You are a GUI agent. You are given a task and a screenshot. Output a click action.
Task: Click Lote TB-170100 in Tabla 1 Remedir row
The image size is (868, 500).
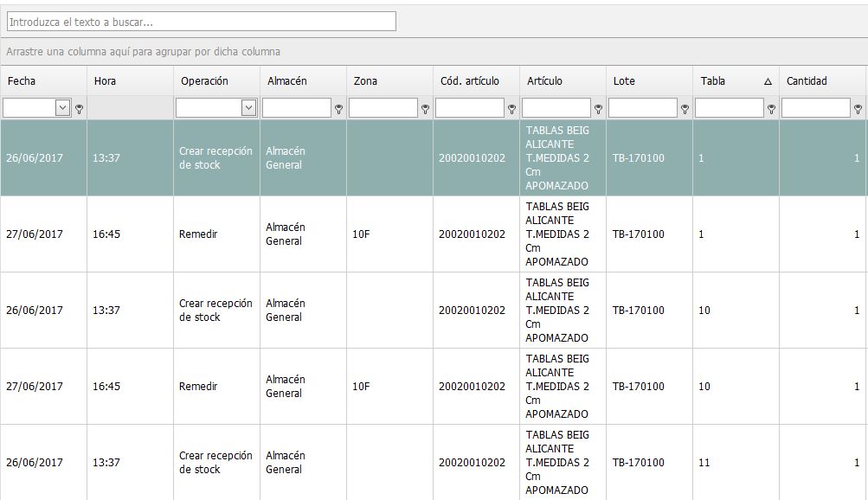pyautogui.click(x=639, y=234)
